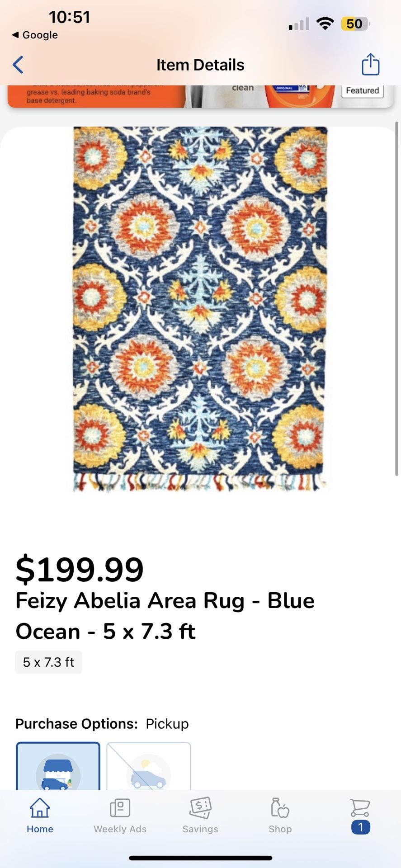Select the unavailable Delivery option
The image size is (401, 868).
click(x=149, y=766)
